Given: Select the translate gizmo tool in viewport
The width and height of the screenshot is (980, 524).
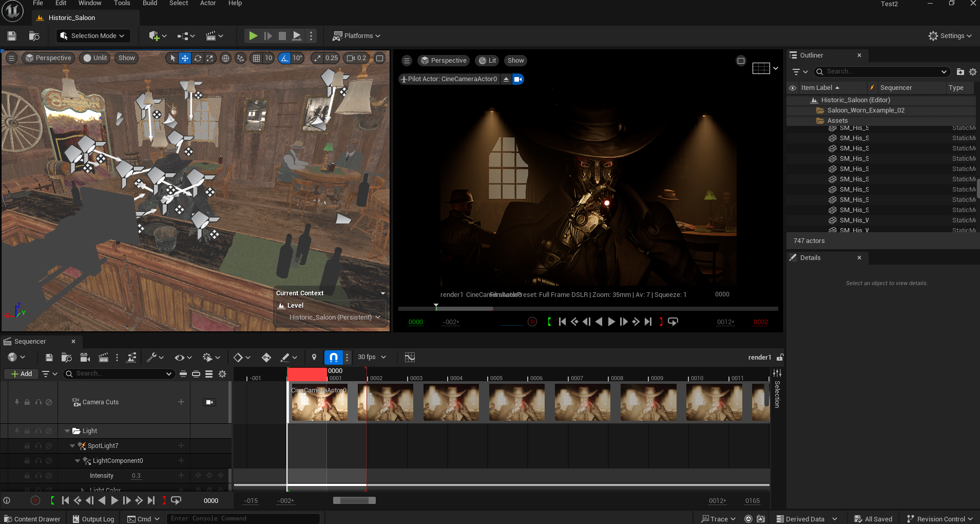Looking at the screenshot, I should pos(185,58).
